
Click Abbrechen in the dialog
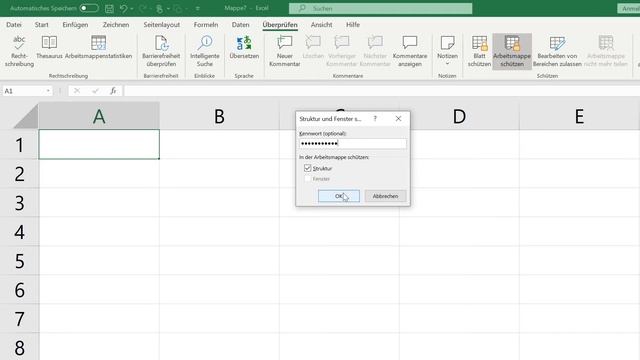(385, 196)
